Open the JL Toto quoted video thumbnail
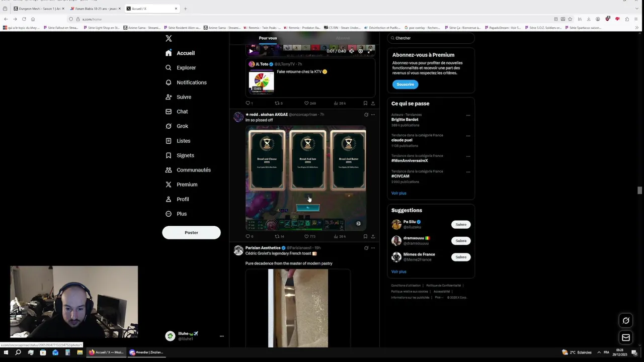Screen dimensions: 644x362 (261, 81)
